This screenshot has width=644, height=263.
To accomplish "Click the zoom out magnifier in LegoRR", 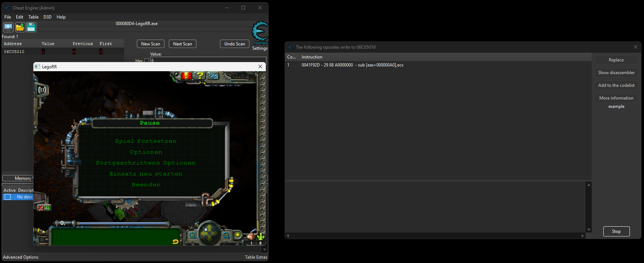I will pyautogui.click(x=226, y=235).
